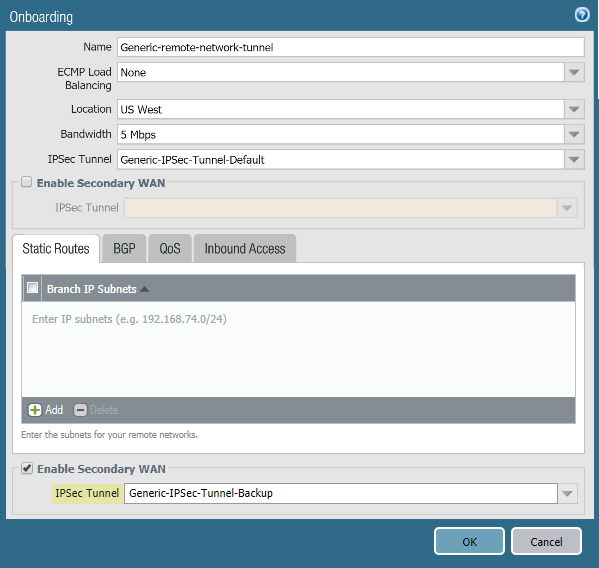
Task: Toggle the upper Enable Secondary WAN checkbox
Action: pos(26,182)
